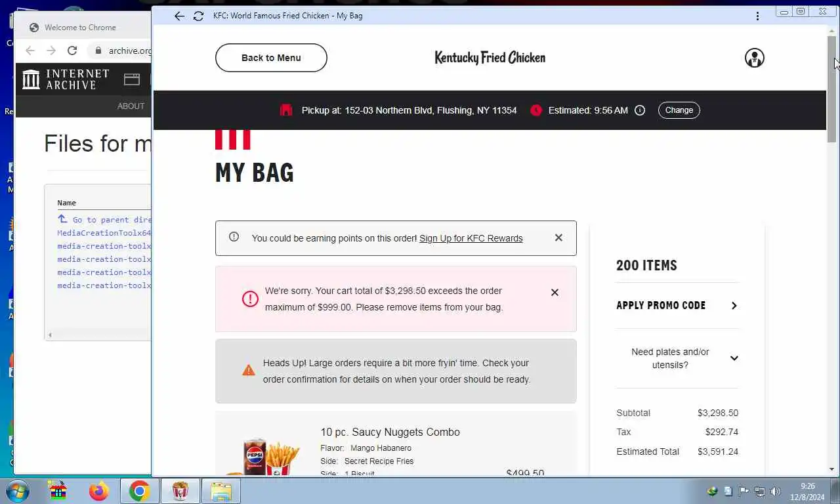Open ABOUT in Internet Archive nav
Viewport: 840px width, 504px height.
(x=131, y=106)
